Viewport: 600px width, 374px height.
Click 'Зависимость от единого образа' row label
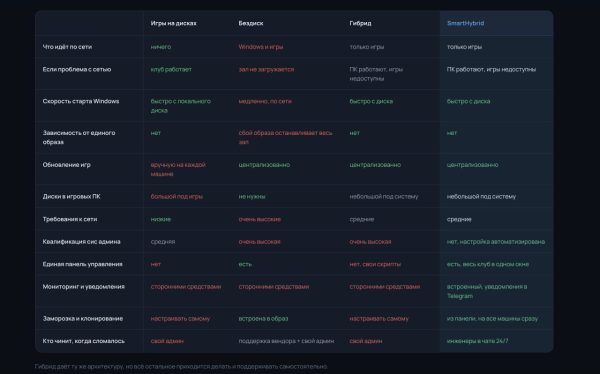pos(79,137)
